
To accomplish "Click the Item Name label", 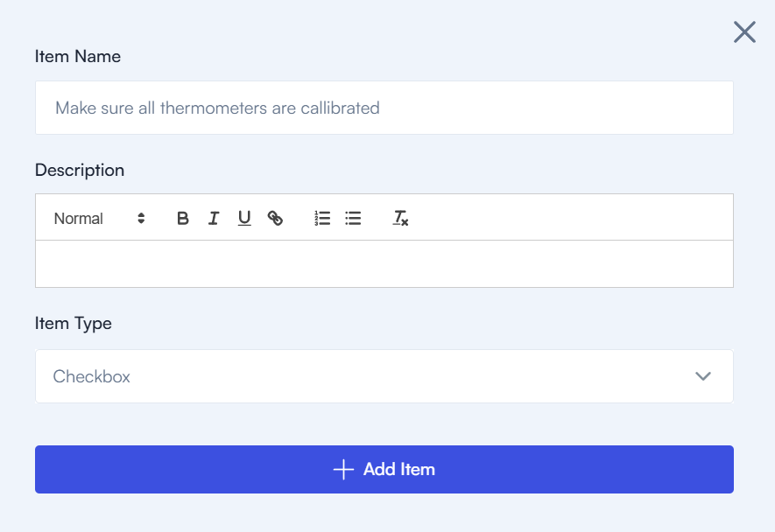I will [x=78, y=57].
